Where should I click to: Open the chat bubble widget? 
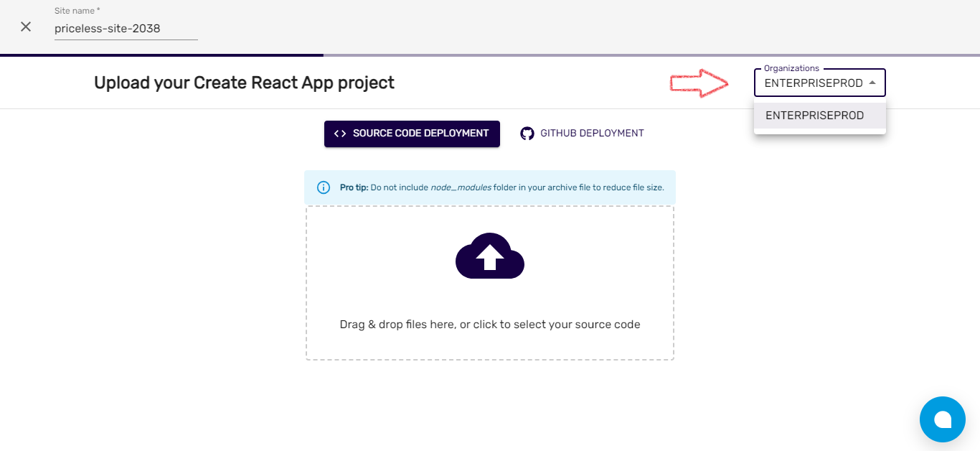coord(942,419)
